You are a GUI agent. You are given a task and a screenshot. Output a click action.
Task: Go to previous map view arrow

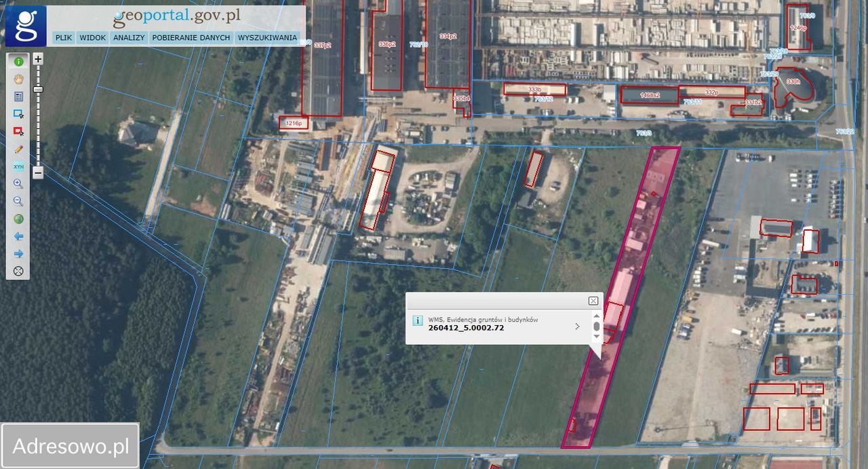(18, 236)
